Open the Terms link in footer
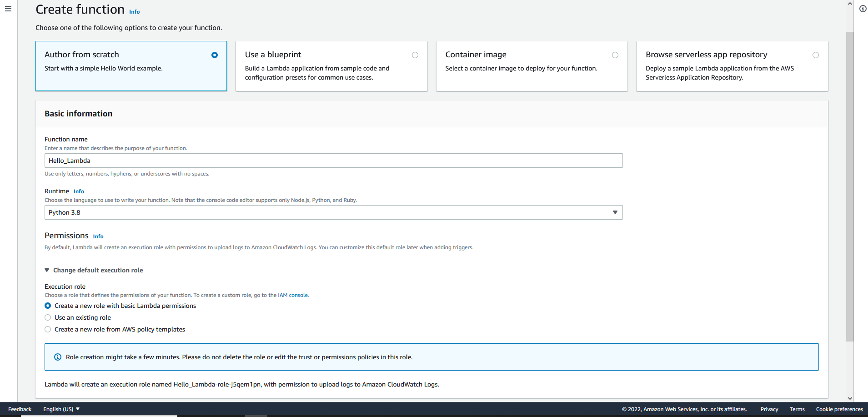 click(797, 409)
